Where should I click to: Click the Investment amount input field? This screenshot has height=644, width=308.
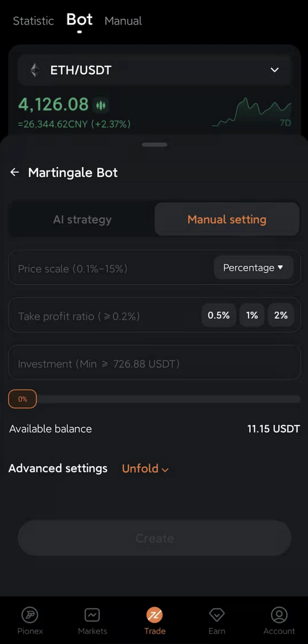pos(154,363)
